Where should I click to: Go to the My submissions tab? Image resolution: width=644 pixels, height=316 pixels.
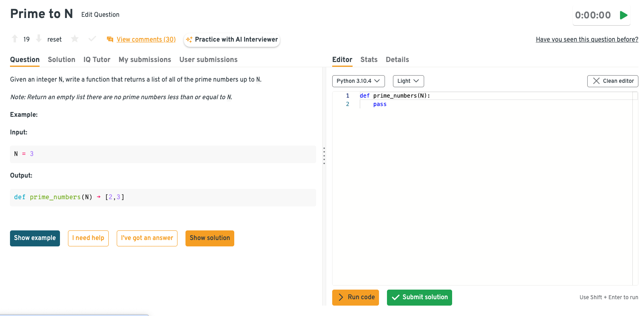tap(145, 60)
